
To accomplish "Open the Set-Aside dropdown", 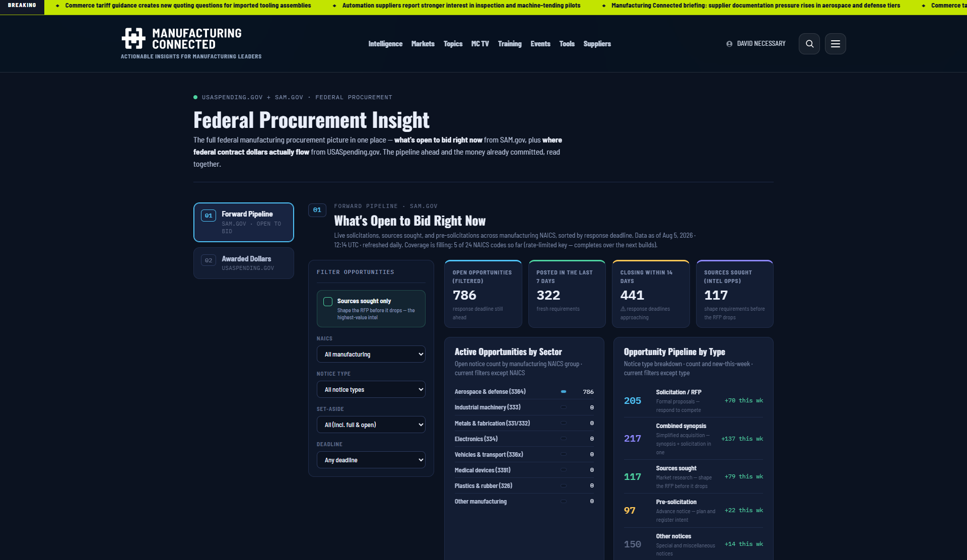I will click(371, 425).
